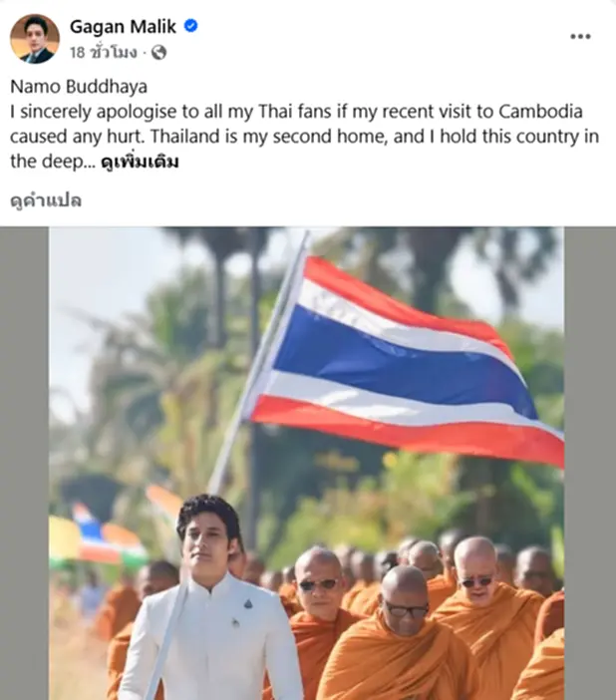Image resolution: width=616 pixels, height=700 pixels.
Task: Click the globe public audience icon
Action: (158, 53)
